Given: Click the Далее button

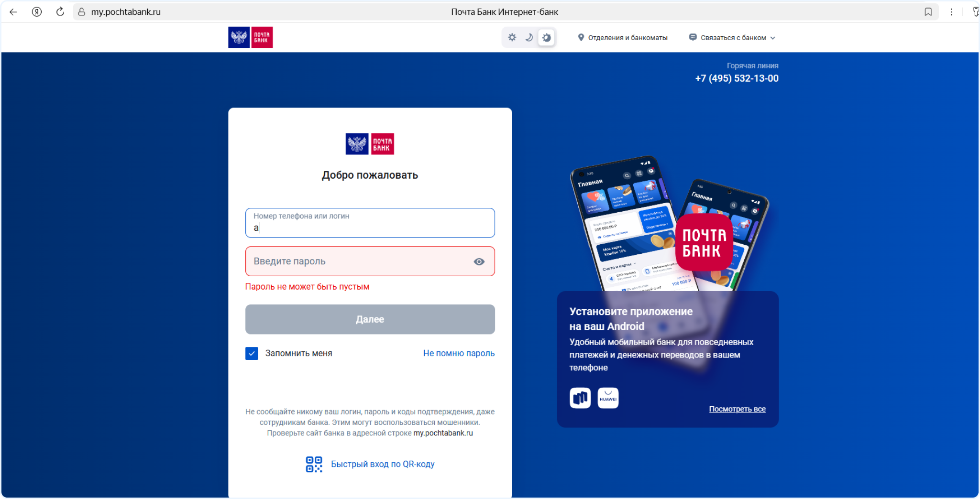Looking at the screenshot, I should [x=370, y=319].
